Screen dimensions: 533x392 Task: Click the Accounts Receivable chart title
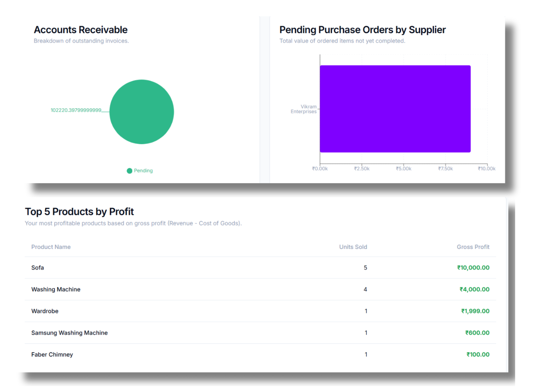tap(80, 29)
